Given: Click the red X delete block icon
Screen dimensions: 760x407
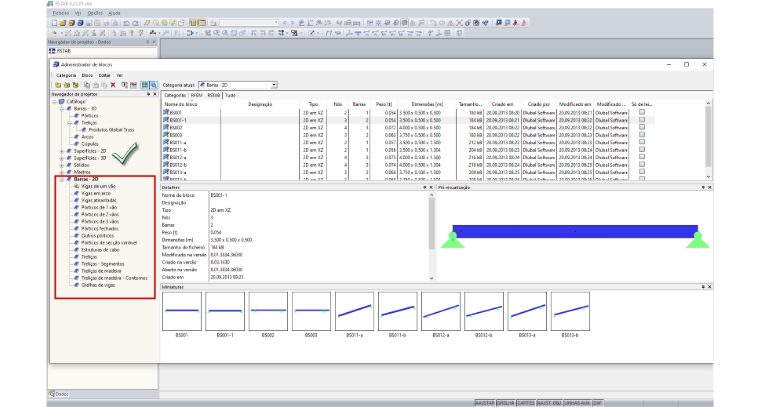Looking at the screenshot, I should pyautogui.click(x=113, y=85).
